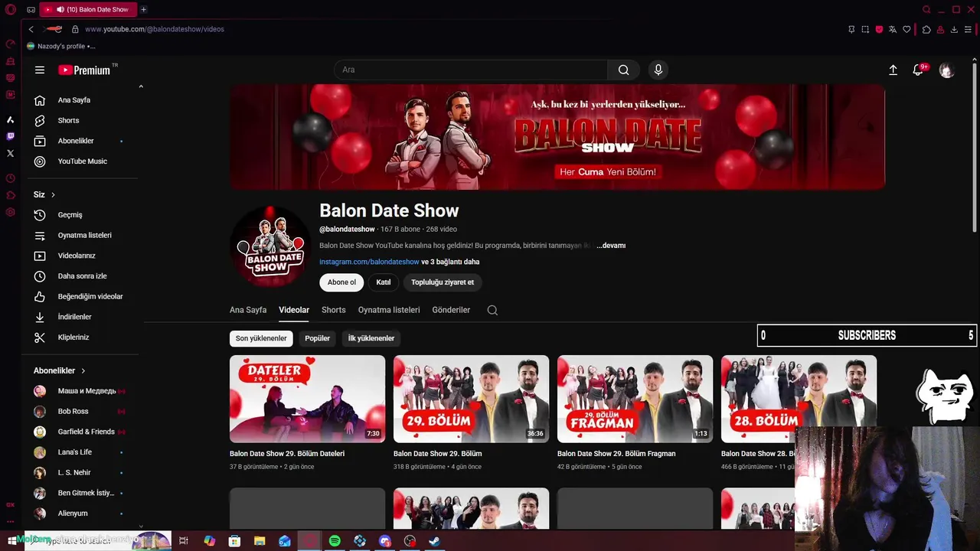Open the Gönderiler channel tab
The width and height of the screenshot is (980, 551).
coord(451,310)
